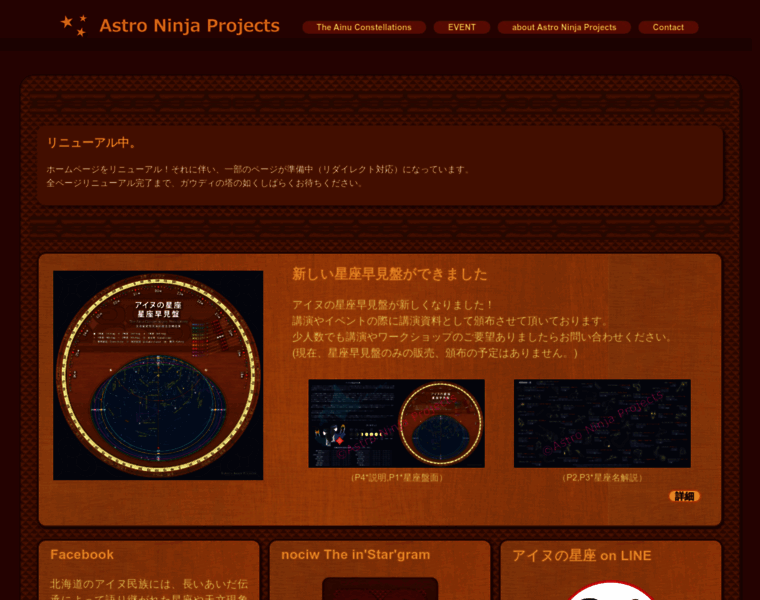This screenshot has height=600, width=760.
Task: Click the 新しい星座早見盤ができました heading
Action: coord(390,274)
